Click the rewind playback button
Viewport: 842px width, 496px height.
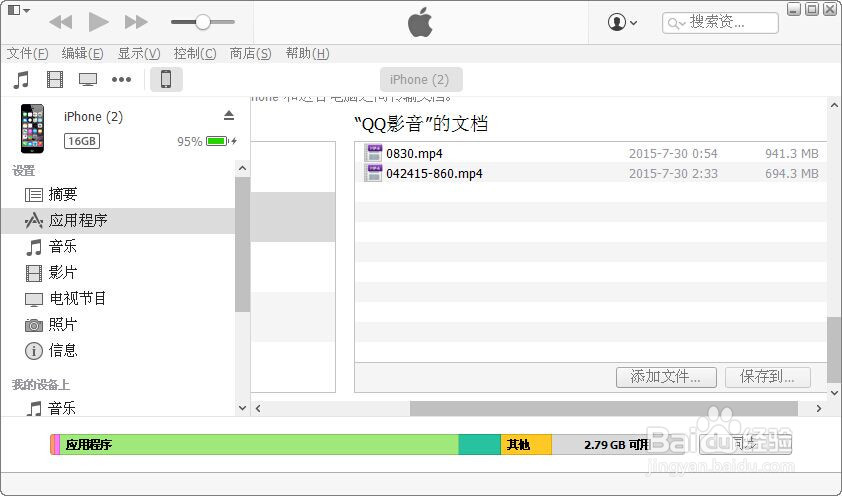(61, 22)
